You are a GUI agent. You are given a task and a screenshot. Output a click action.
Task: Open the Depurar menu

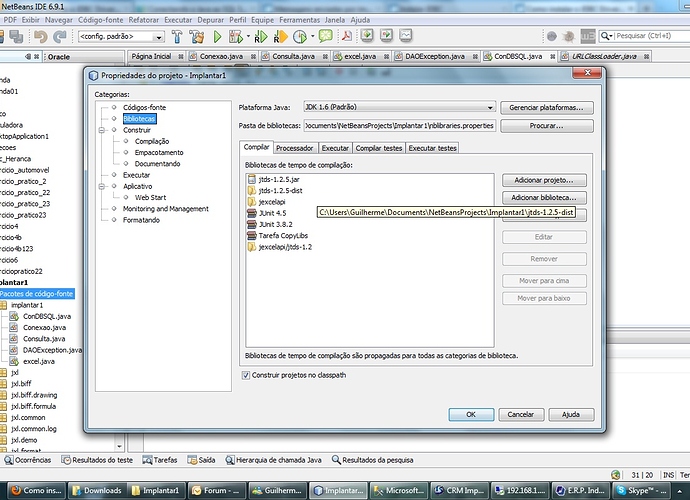[x=210, y=20]
